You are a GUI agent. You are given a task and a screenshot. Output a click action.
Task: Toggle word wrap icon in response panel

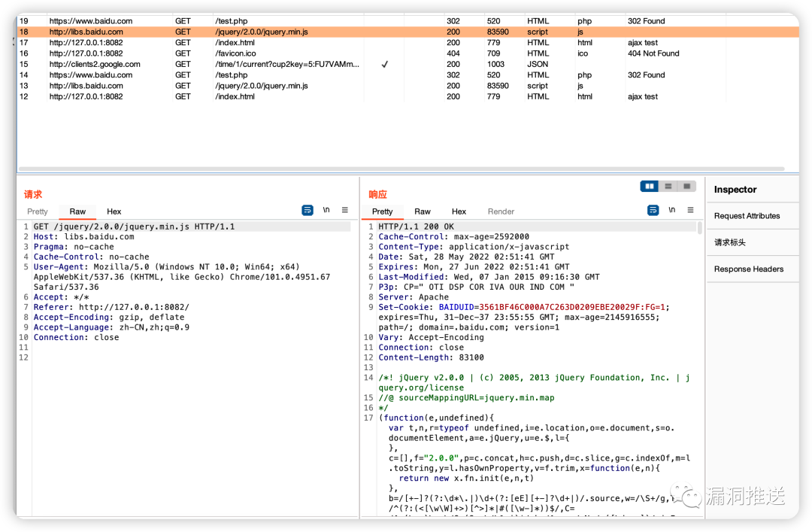click(653, 210)
